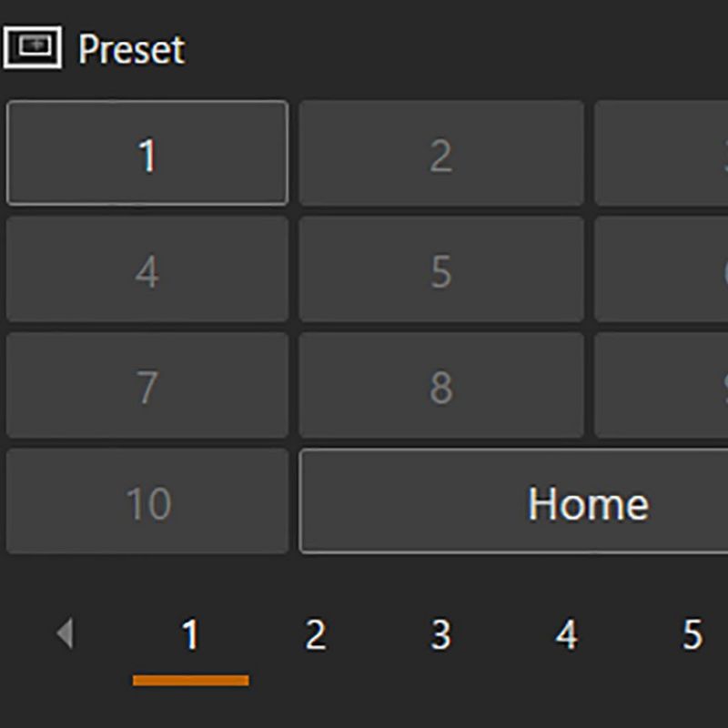Choose preset button 4 in grid
Image resolution: width=728 pixels, height=728 pixels.
pos(147,269)
